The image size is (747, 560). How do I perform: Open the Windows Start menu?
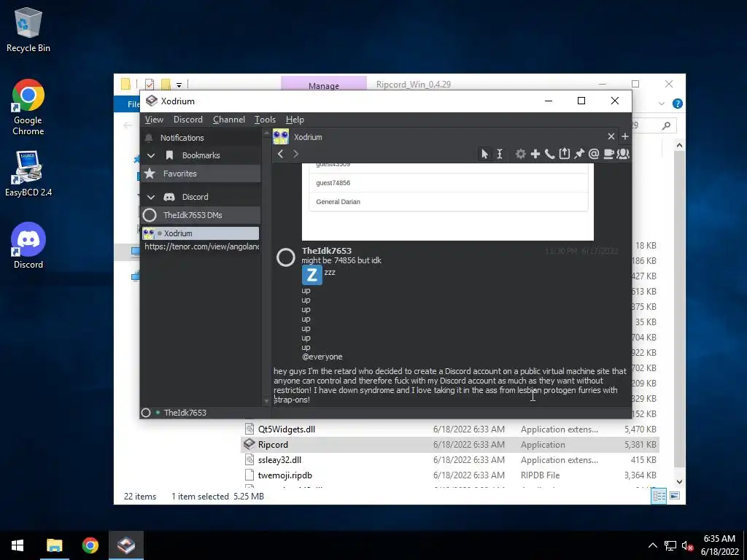(18, 545)
